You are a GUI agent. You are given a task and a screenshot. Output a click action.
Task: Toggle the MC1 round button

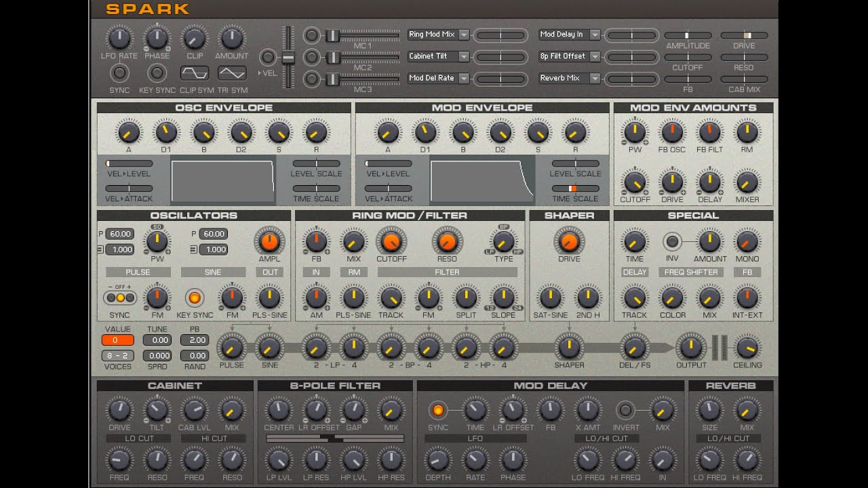pos(311,35)
